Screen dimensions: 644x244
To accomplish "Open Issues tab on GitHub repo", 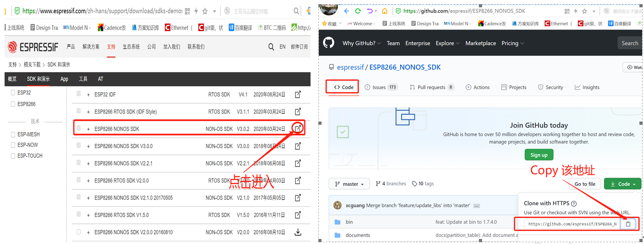I will click(x=381, y=87).
